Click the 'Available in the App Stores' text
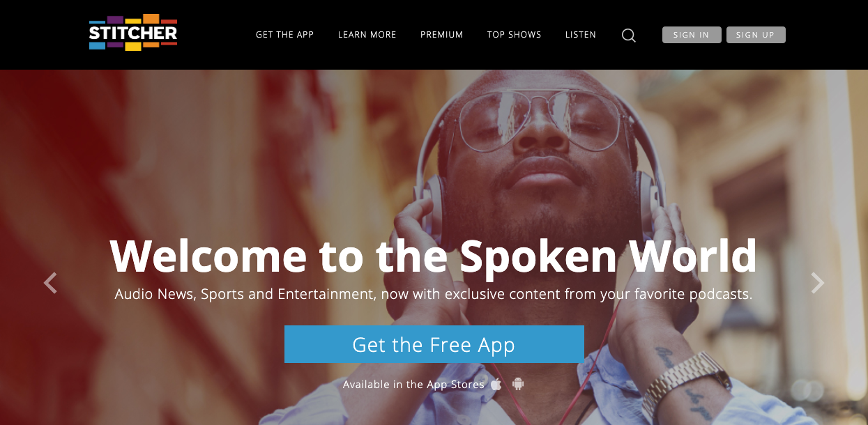868x425 pixels. tap(413, 385)
